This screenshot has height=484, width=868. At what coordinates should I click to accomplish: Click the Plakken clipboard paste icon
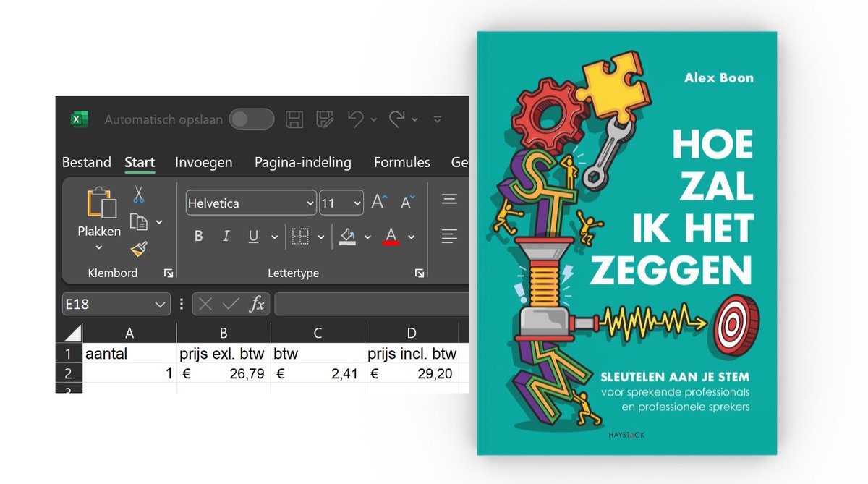pos(101,203)
